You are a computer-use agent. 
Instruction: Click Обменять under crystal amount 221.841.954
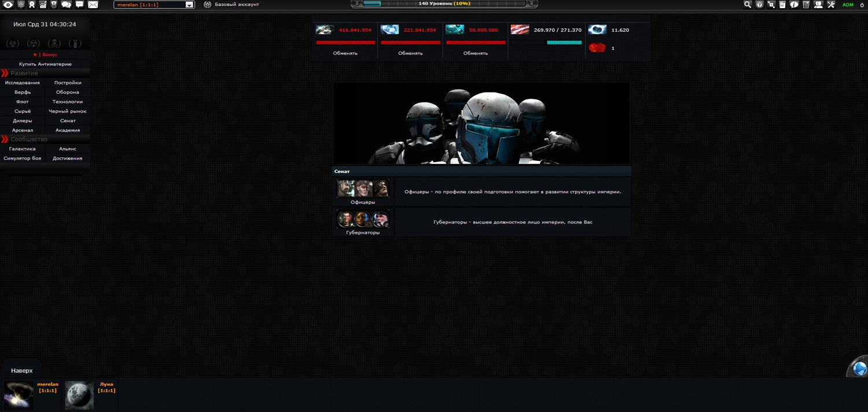410,53
